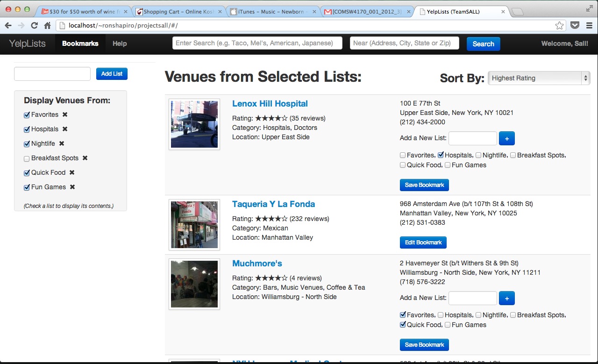Remove the Nightlife list using its X
This screenshot has height=364, width=598.
coord(62,143)
